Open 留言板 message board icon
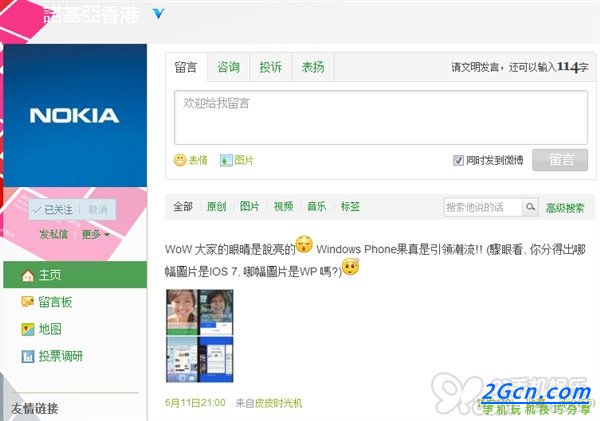The image size is (600, 421). [28, 302]
